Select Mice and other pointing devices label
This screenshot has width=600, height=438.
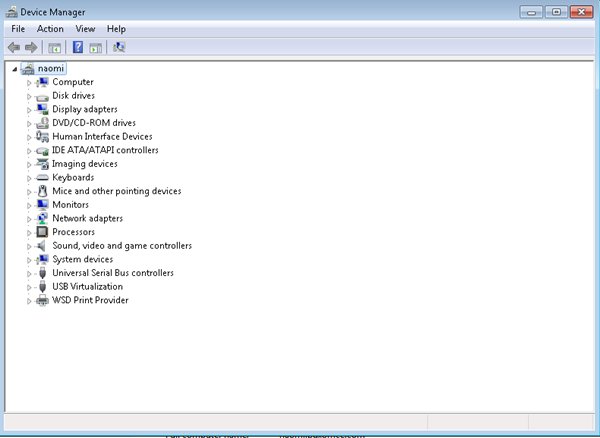(x=117, y=191)
